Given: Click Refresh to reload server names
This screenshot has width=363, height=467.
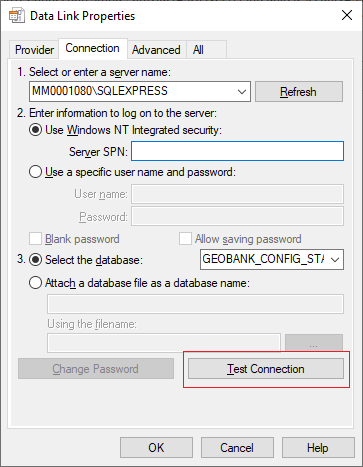Looking at the screenshot, I should (x=299, y=92).
